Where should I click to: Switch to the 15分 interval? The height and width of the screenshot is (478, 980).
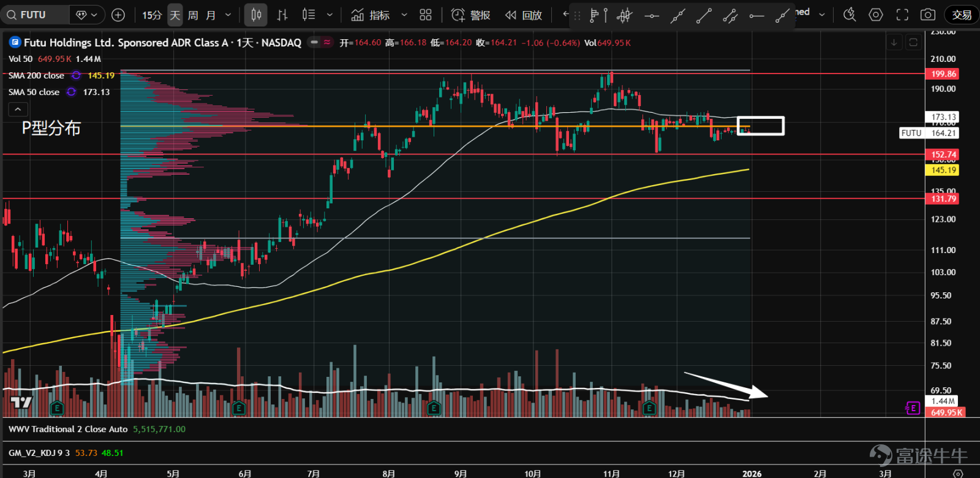(x=152, y=15)
